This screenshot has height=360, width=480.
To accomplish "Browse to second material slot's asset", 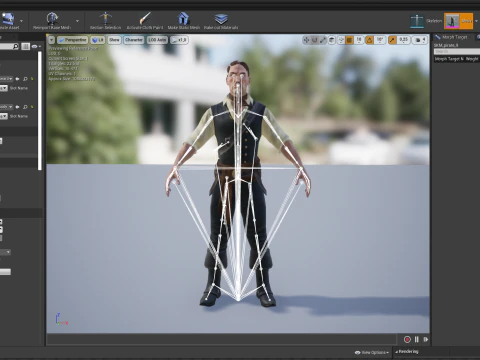I will [25, 107].
